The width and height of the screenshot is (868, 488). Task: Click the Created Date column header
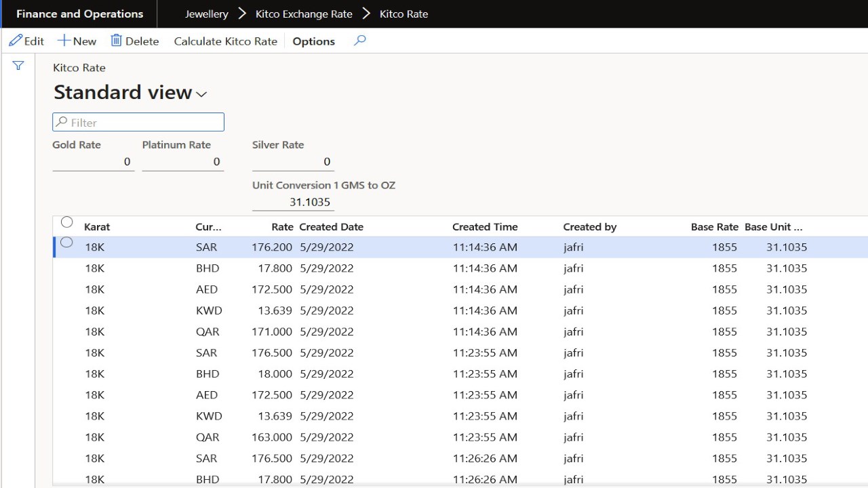[x=331, y=227]
